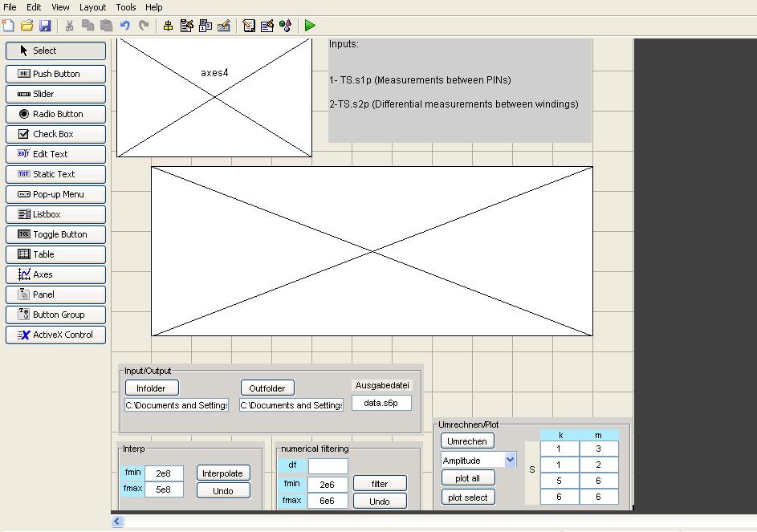Click the Undo arrow in the toolbar
757x532 pixels.
[125, 26]
